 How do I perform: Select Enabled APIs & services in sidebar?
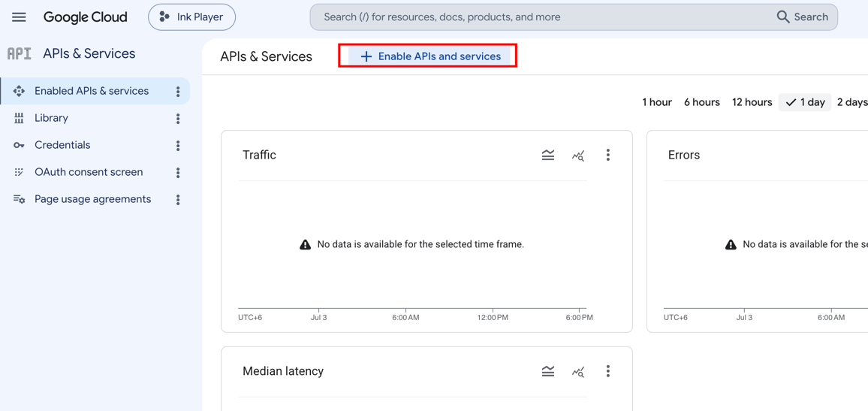95,91
